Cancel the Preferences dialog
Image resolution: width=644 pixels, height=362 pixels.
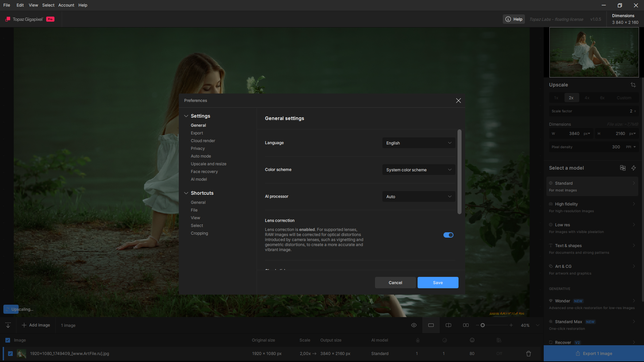(395, 283)
